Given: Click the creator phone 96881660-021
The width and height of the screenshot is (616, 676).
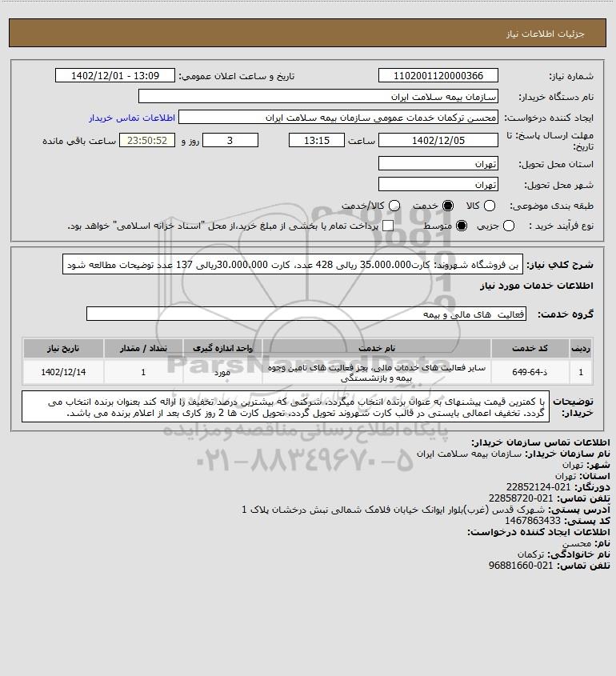Looking at the screenshot, I should (521, 566).
